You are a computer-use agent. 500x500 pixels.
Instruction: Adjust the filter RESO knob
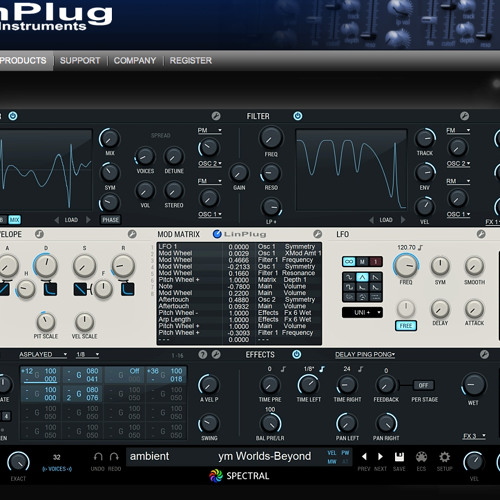[x=271, y=173]
